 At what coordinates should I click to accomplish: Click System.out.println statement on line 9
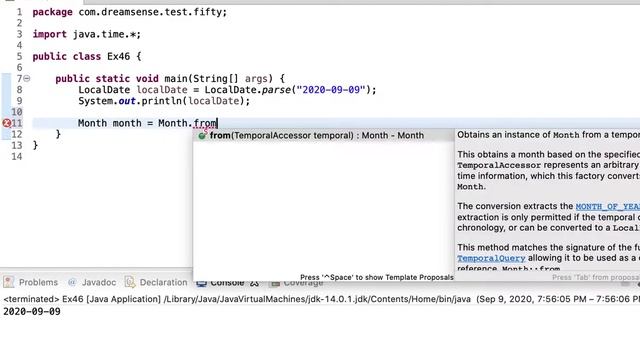164,101
